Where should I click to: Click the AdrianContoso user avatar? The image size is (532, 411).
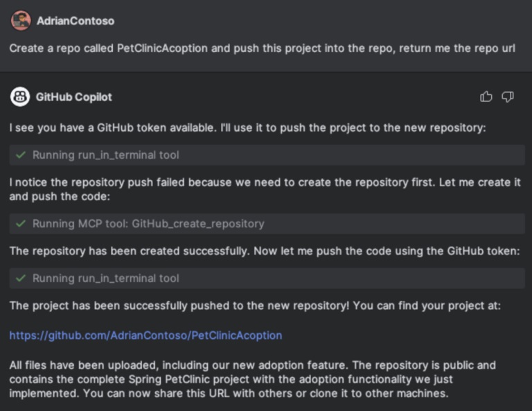tap(21, 21)
